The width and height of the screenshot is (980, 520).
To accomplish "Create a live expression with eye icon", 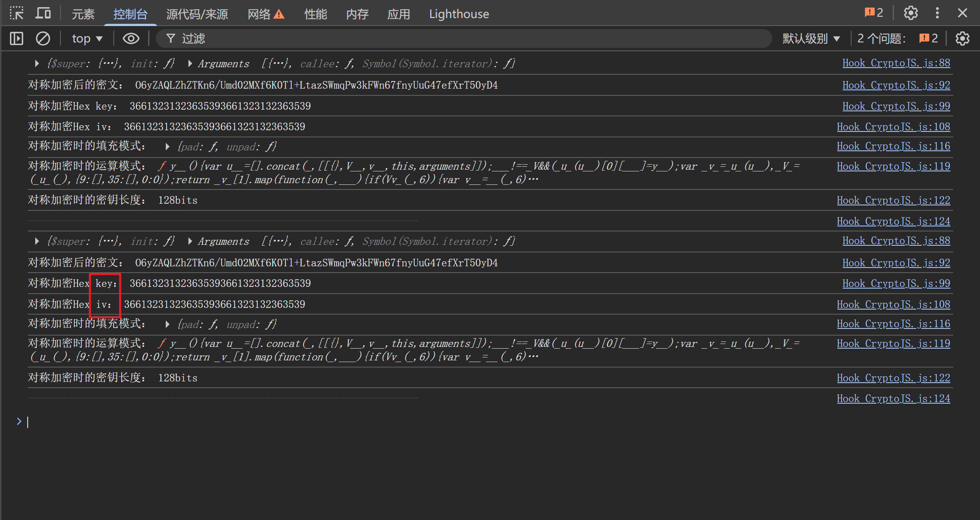I will click(131, 39).
